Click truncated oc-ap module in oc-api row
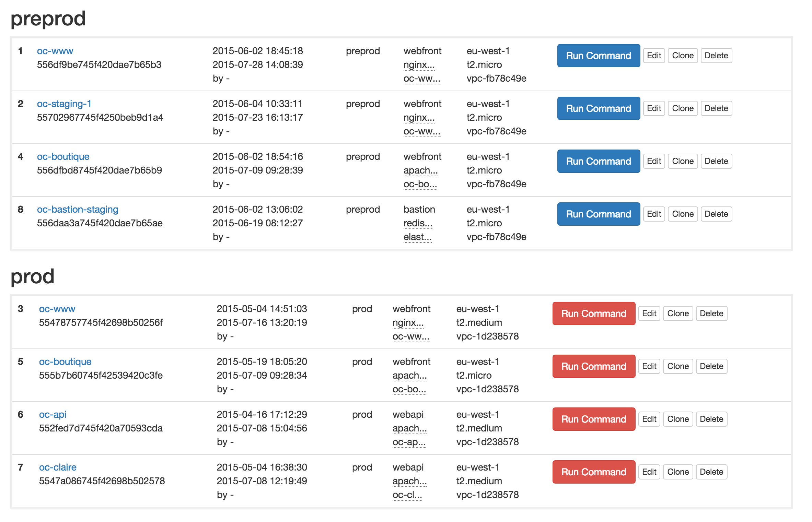Viewport: 812px width, 522px height. (x=409, y=442)
